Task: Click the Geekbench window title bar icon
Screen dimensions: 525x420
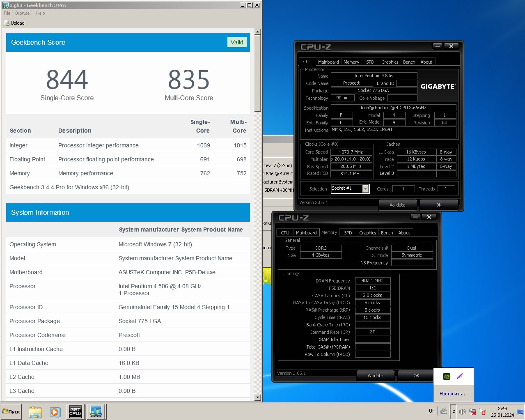Action: click(6, 5)
